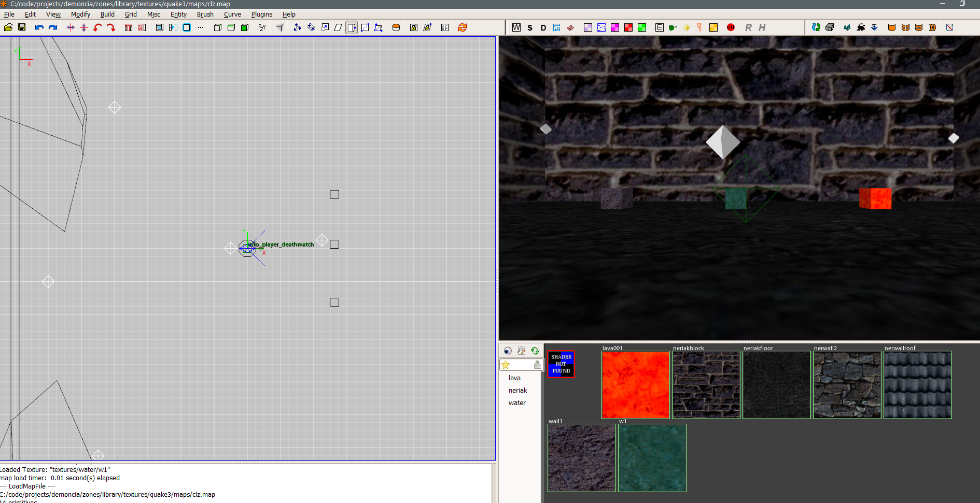Click the orange cylinder toolbar icon

[396, 27]
